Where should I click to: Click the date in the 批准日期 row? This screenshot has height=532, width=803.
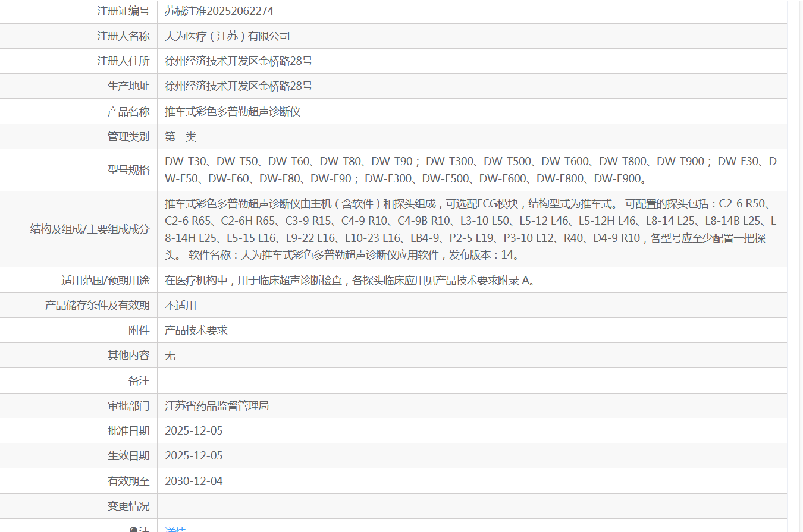coord(194,431)
